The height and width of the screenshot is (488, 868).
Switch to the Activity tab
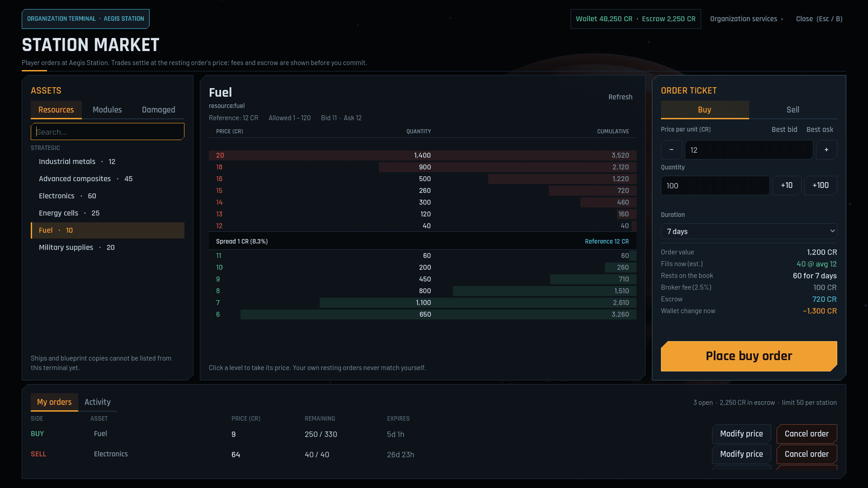tap(98, 402)
